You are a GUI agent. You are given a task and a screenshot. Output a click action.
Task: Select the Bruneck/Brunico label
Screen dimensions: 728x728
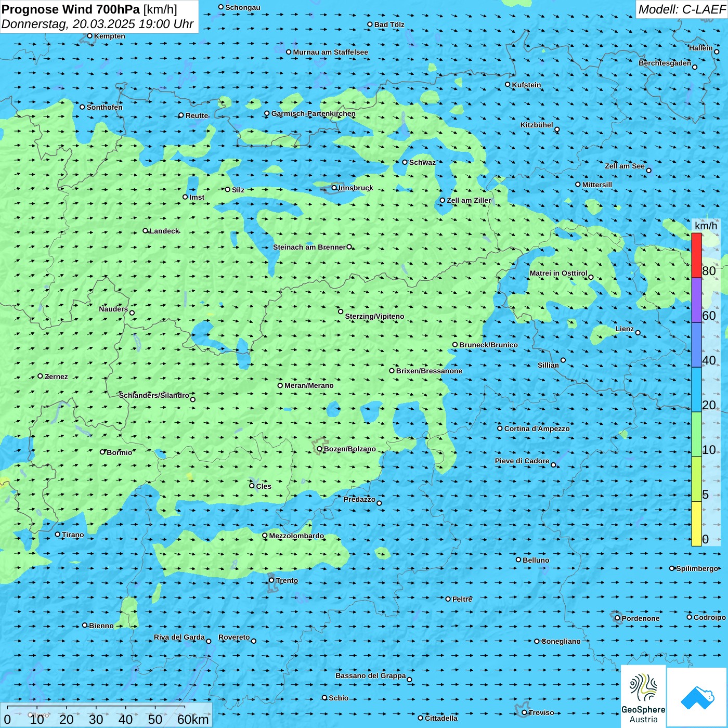(488, 345)
